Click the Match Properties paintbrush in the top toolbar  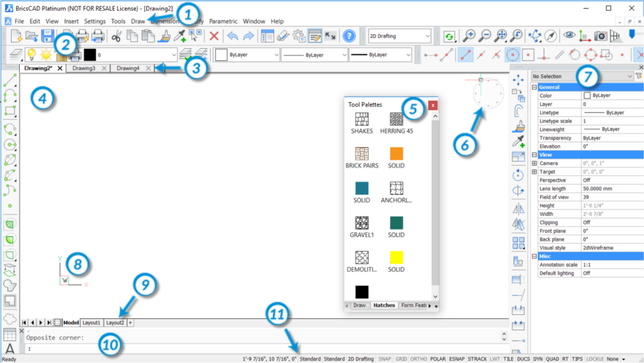coord(164,36)
